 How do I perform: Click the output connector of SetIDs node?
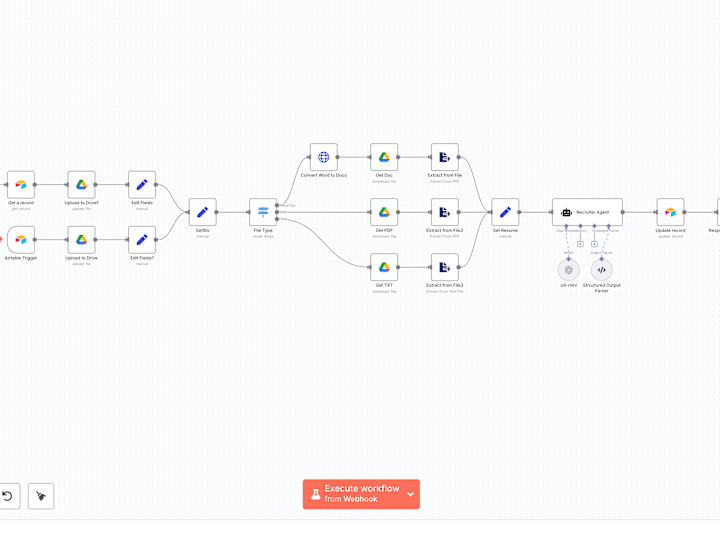(x=216, y=212)
